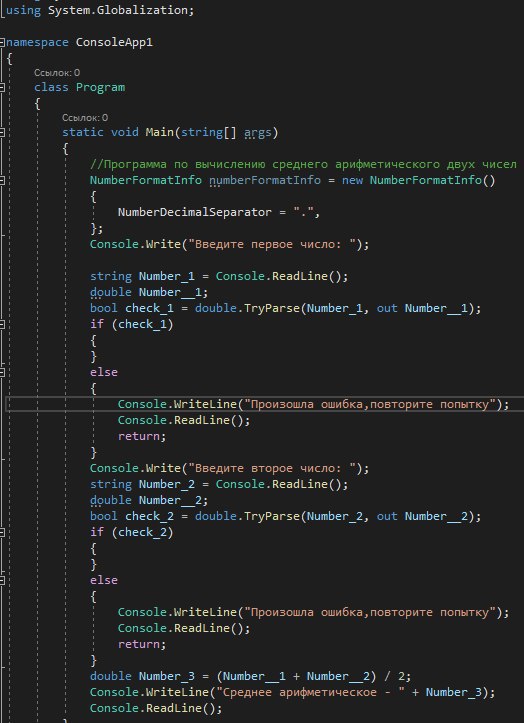The width and height of the screenshot is (524, 723).
Task: Click the 'class' keyword
Action: tap(51, 87)
